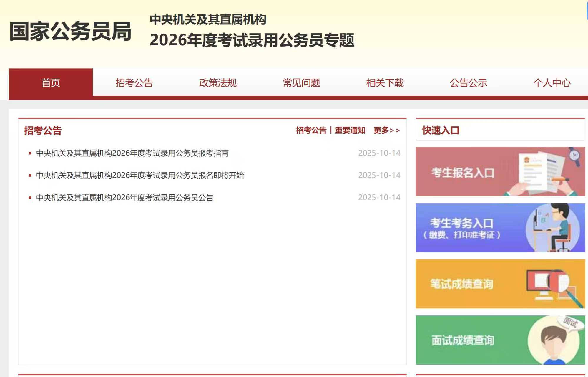
Task: Open the 公告公示 section
Action: tap(469, 83)
